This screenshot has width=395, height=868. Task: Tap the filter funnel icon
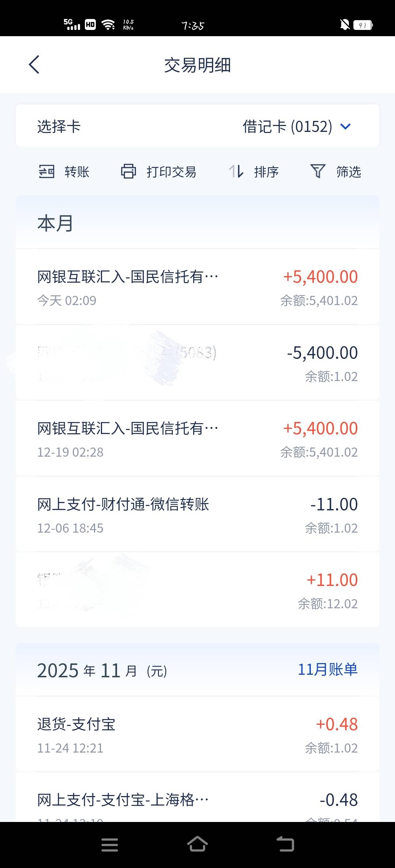pos(317,171)
